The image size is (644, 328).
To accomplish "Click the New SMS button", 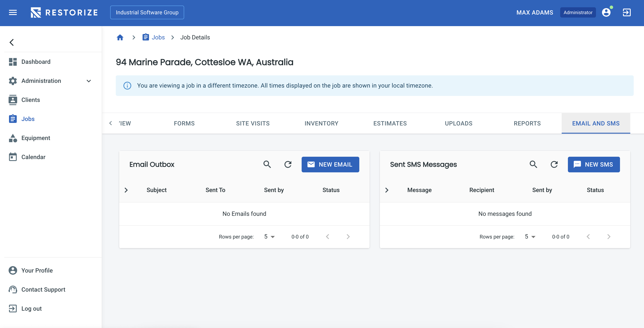I will pyautogui.click(x=594, y=164).
